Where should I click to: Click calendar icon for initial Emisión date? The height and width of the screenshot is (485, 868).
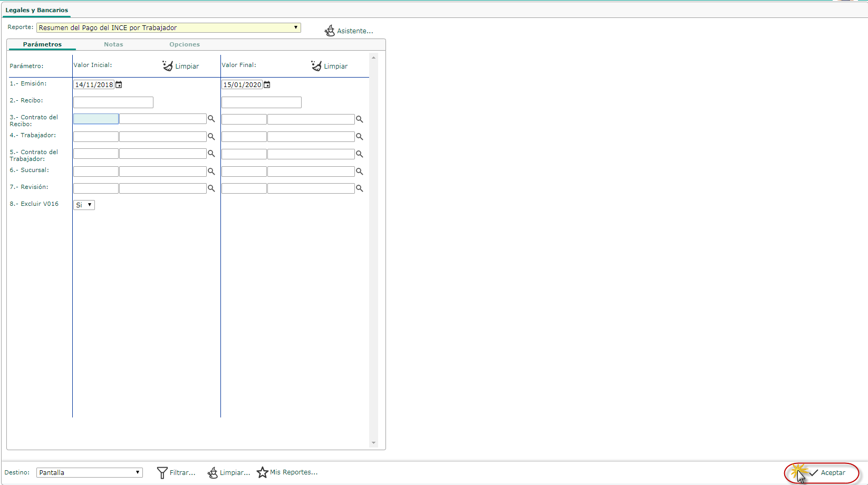tap(119, 84)
